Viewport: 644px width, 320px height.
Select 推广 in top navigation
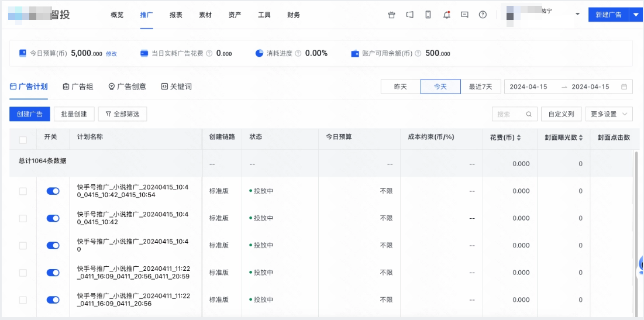click(x=147, y=15)
